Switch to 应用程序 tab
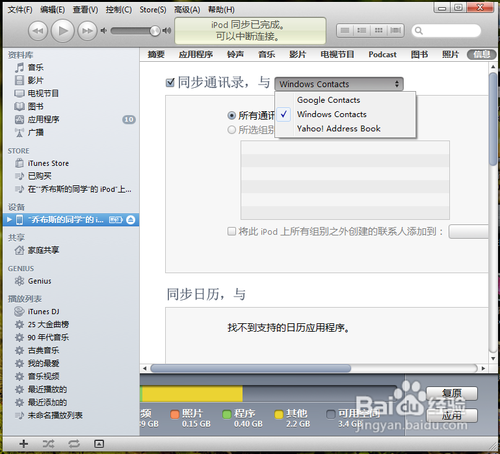Screen dimensions: 500x454 (196, 54)
